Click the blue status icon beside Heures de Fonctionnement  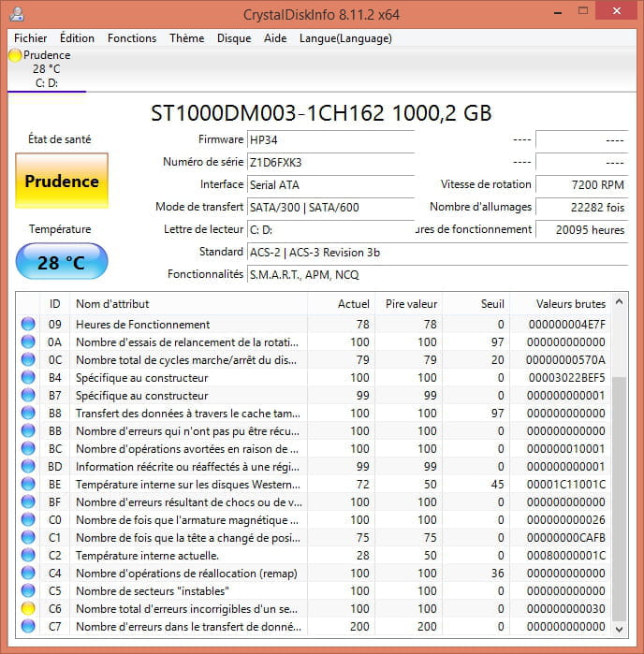[28, 324]
